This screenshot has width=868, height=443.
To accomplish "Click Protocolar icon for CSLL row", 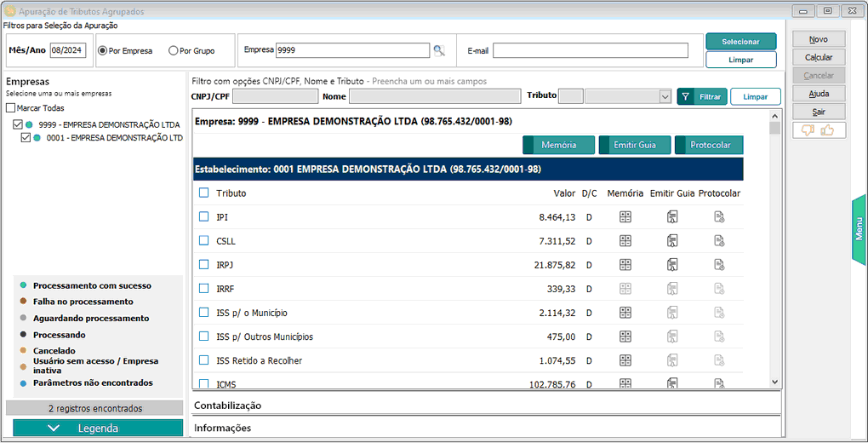I will pos(719,240).
